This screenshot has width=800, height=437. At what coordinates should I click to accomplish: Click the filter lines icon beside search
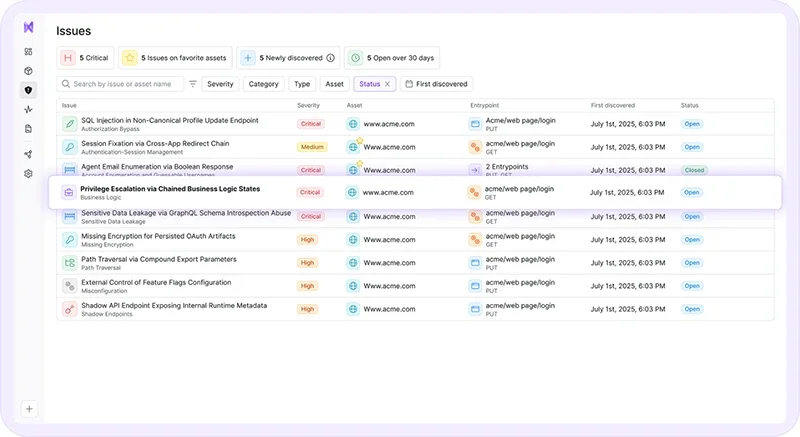193,84
